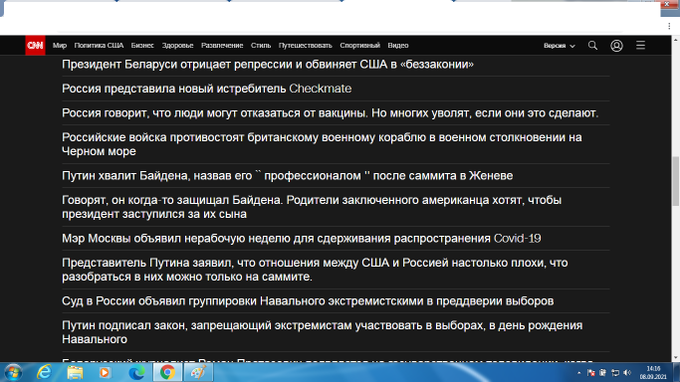
Task: Open headline Путин хвалит Байдена
Action: [287, 176]
